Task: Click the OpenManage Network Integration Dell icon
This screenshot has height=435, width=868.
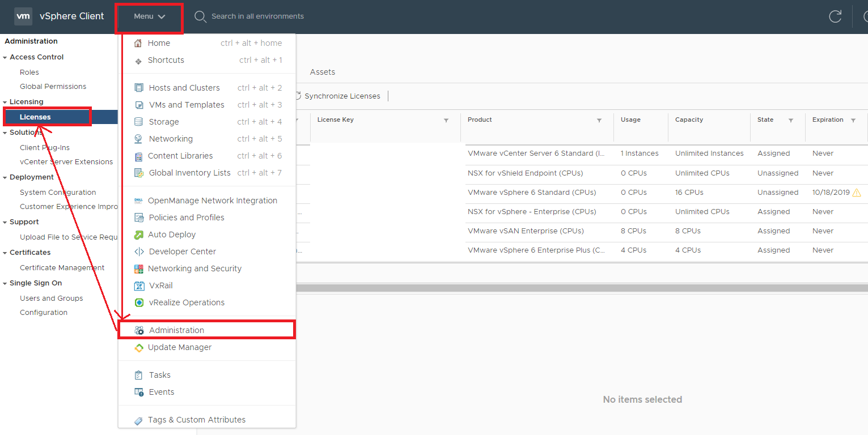Action: pos(138,201)
